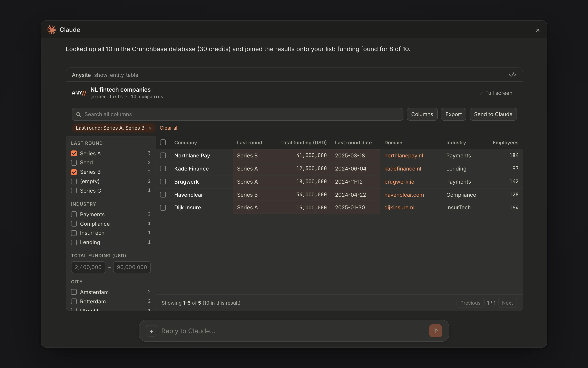The width and height of the screenshot is (588, 368).
Task: Click the Clear all filters link
Action: 169,128
